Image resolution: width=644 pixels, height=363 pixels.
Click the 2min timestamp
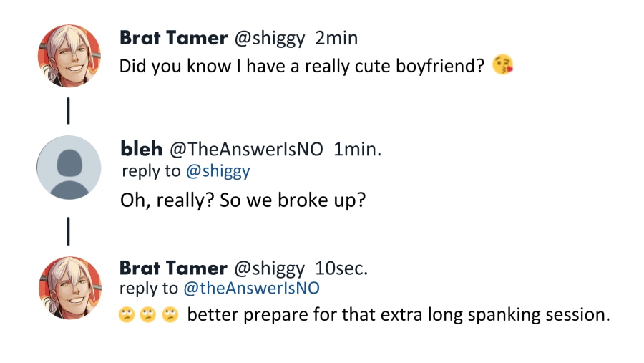coord(336,38)
